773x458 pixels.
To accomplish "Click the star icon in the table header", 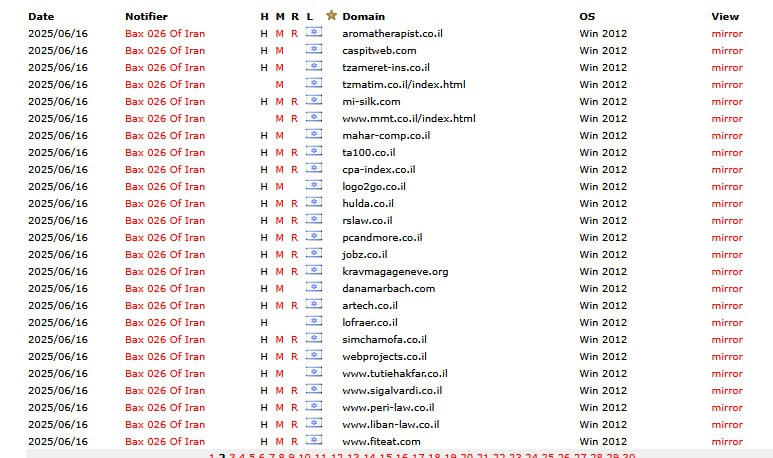I will coord(331,15).
